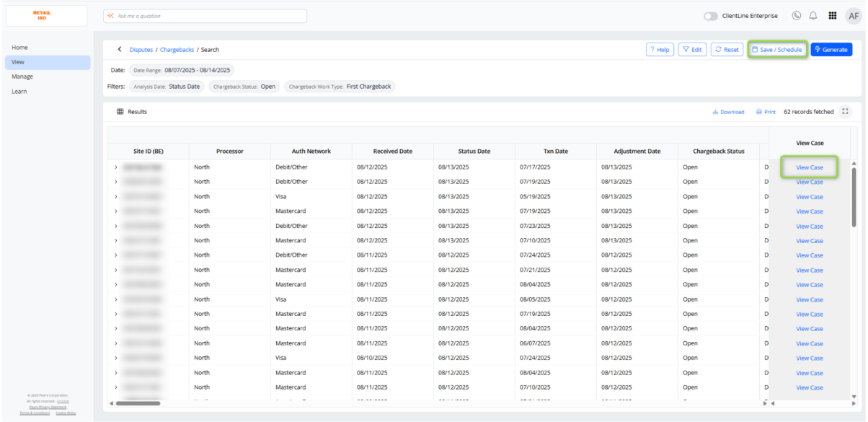Expand the row with Txn Date 05/19/2025

point(115,196)
